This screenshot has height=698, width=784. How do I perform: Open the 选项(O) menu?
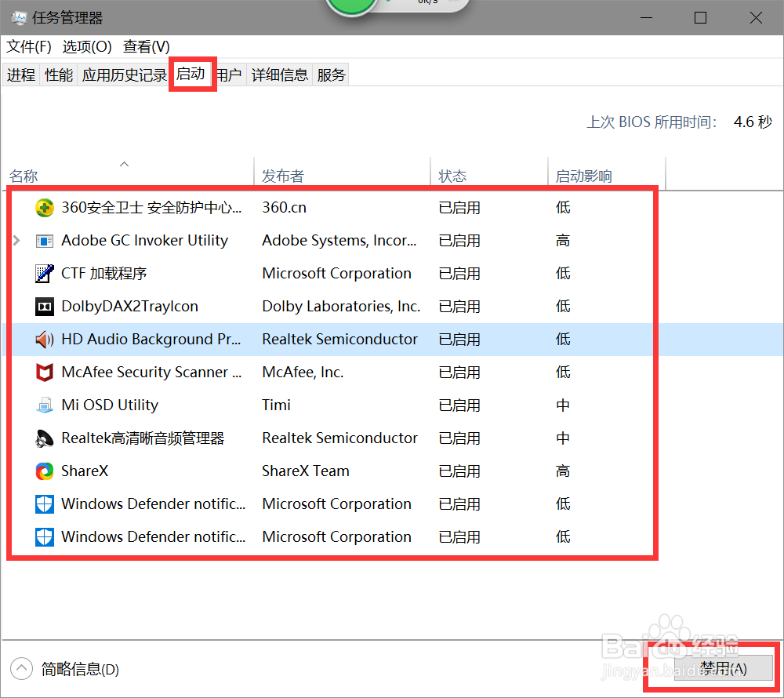[86, 46]
